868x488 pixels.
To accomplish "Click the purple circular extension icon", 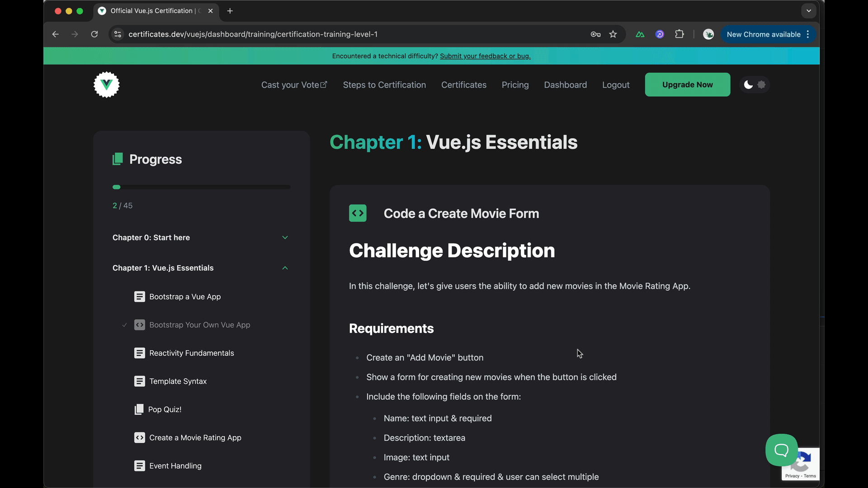I will 660,34.
